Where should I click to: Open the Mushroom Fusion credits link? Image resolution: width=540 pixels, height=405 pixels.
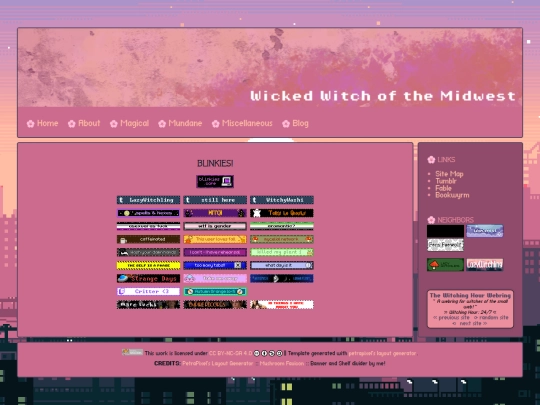tap(282, 363)
